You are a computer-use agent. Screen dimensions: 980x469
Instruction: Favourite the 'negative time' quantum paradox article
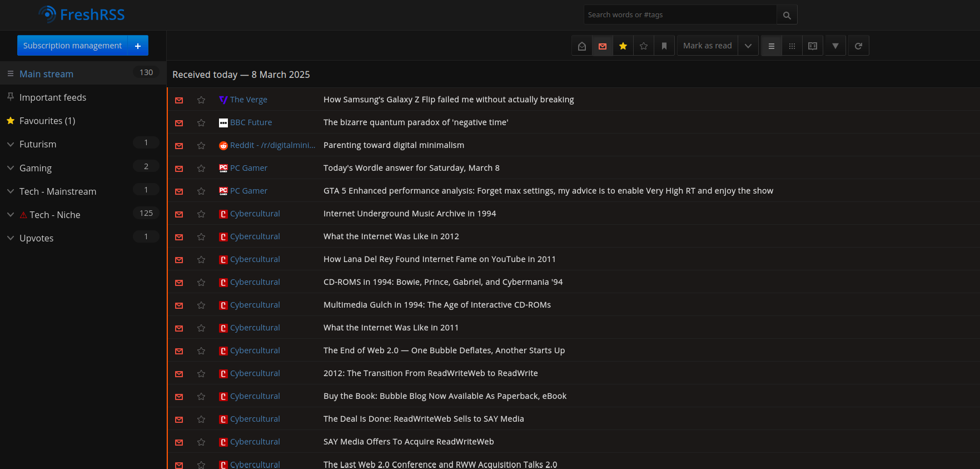pyautogui.click(x=201, y=123)
